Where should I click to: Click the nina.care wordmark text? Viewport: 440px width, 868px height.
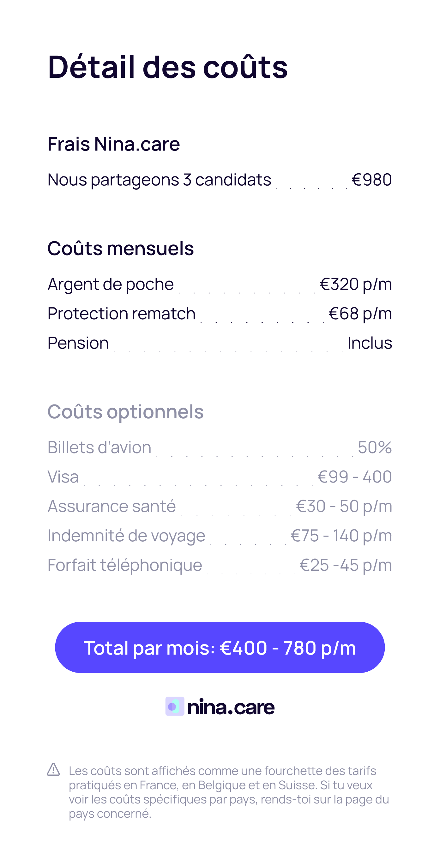[231, 707]
